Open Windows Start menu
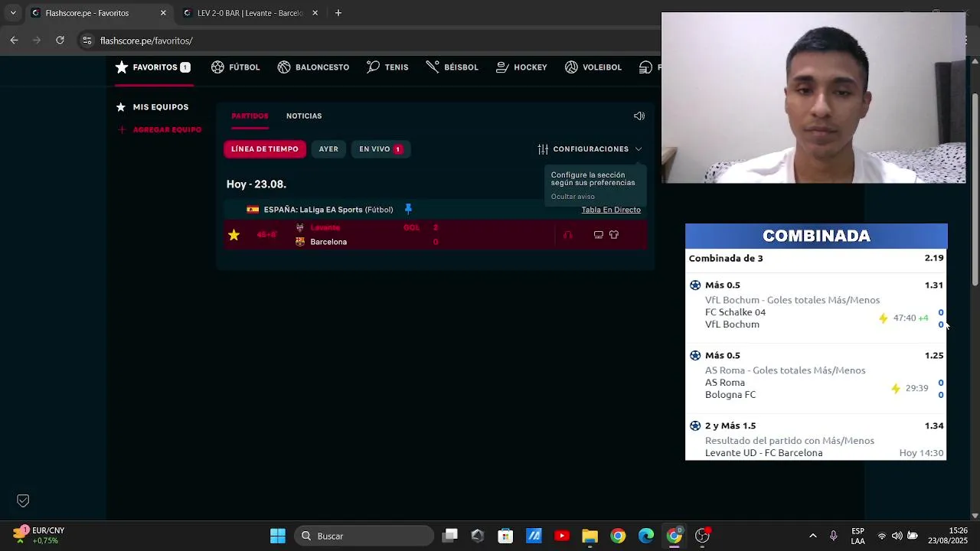 point(278,536)
